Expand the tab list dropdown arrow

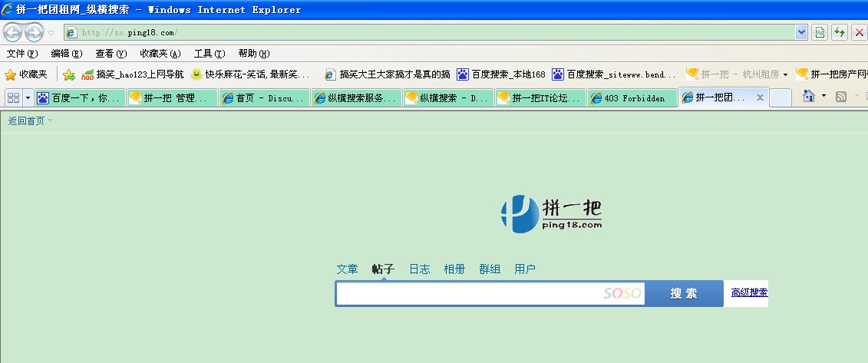click(28, 98)
